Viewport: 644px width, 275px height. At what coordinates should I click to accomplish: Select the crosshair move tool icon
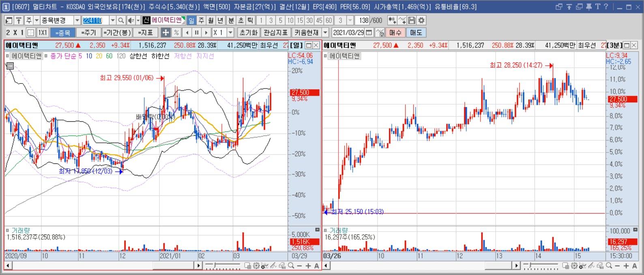tap(165, 32)
